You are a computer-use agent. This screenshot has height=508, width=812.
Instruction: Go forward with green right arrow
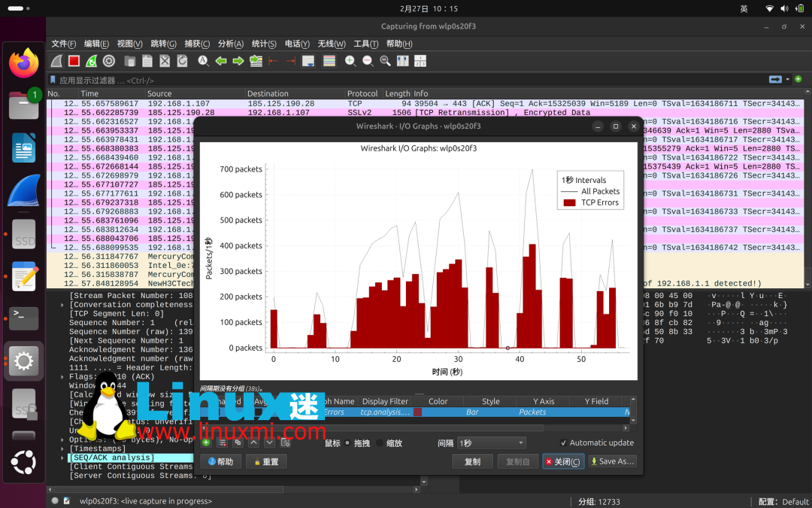point(238,61)
